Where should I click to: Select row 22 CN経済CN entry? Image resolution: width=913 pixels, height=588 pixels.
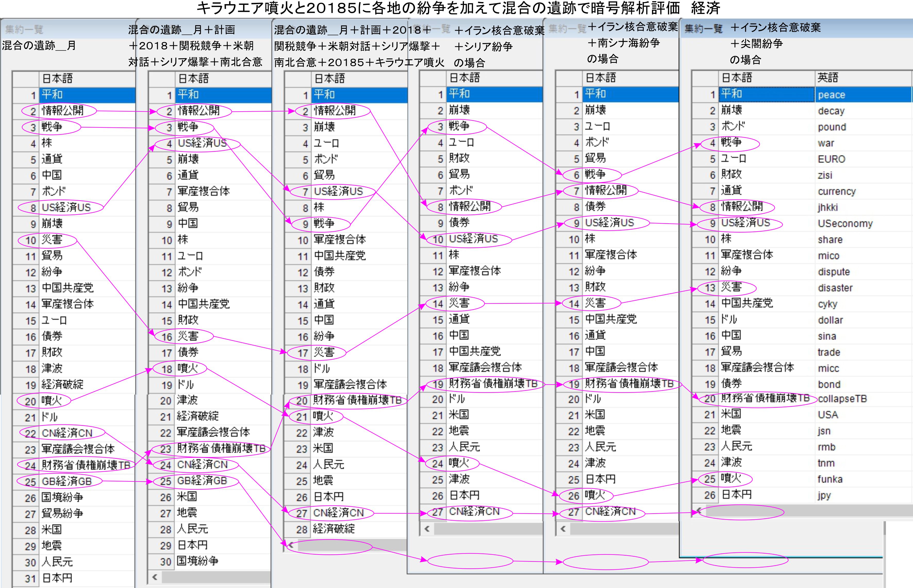coord(67,433)
